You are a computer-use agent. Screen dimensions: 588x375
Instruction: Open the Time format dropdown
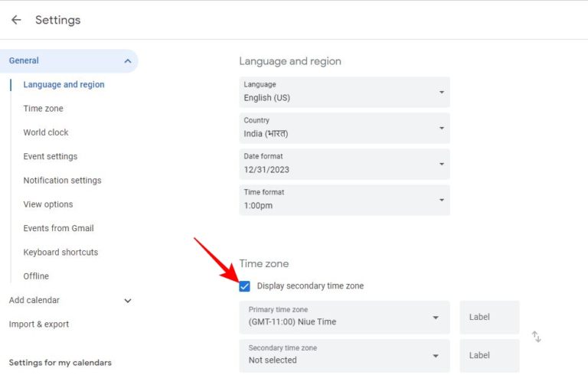click(x=344, y=200)
